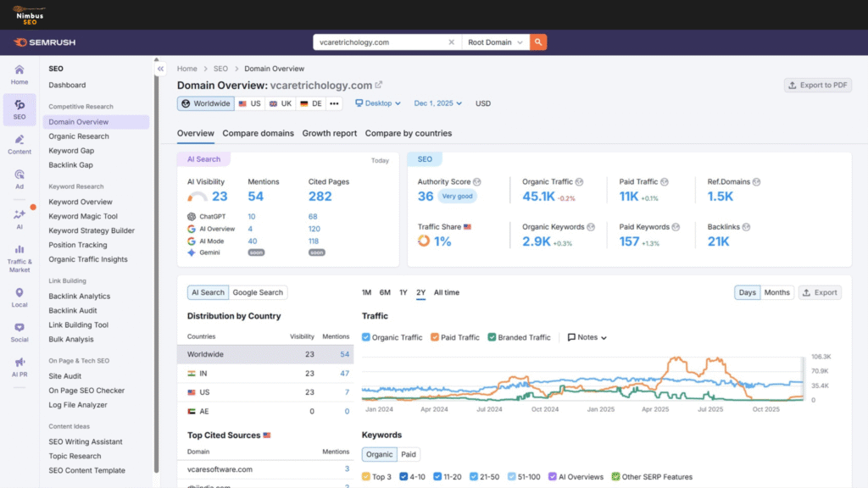868x488 pixels.
Task: Disable the Branded Traffic checkbox
Action: coord(492,337)
